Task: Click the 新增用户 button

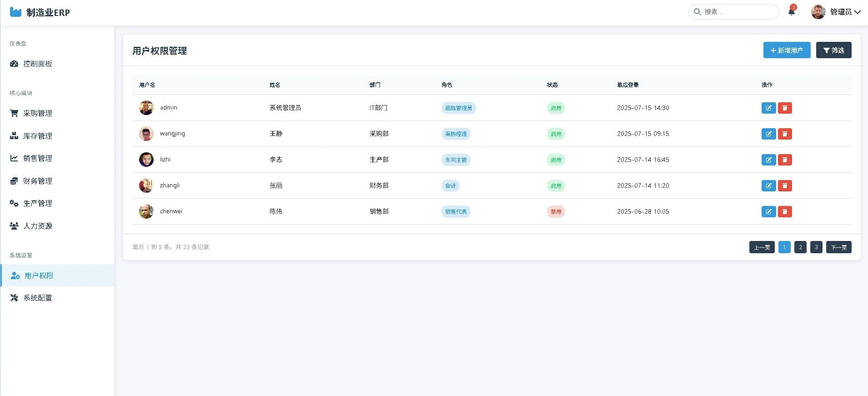Action: click(x=787, y=50)
